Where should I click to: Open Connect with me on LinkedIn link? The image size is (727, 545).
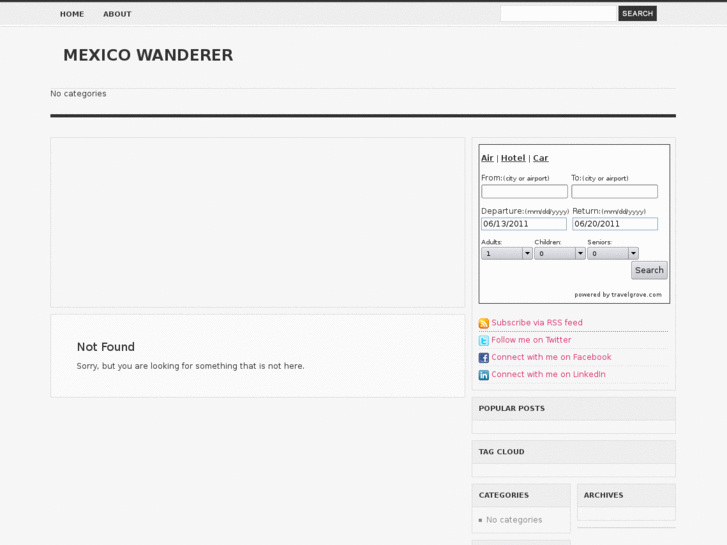[548, 374]
